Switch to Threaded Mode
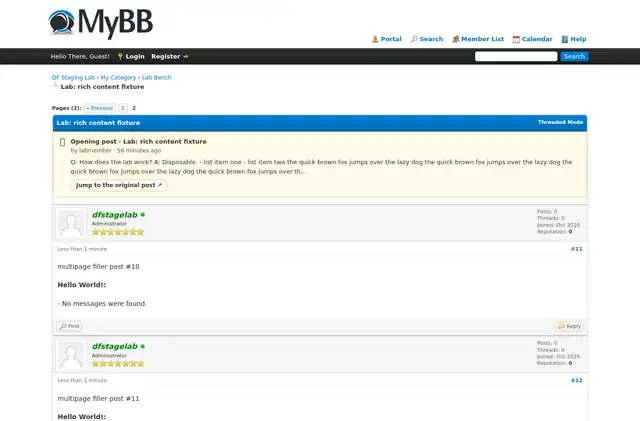The height and width of the screenshot is (421, 640). pos(560,122)
